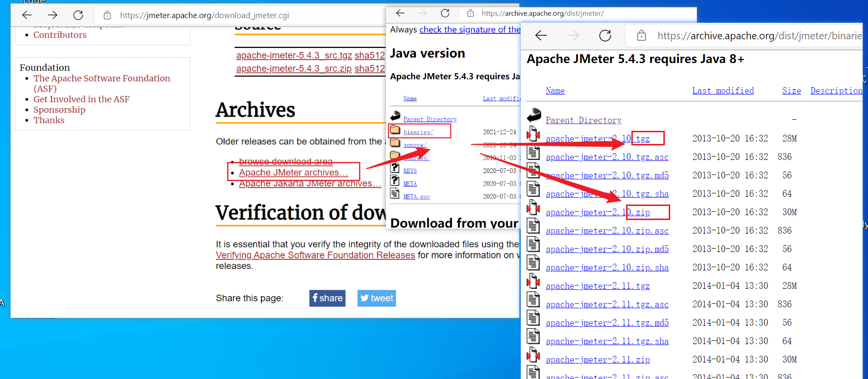
Task: Click the text icon of apache-jmeter-2.10.zip.md5
Action: [533, 244]
